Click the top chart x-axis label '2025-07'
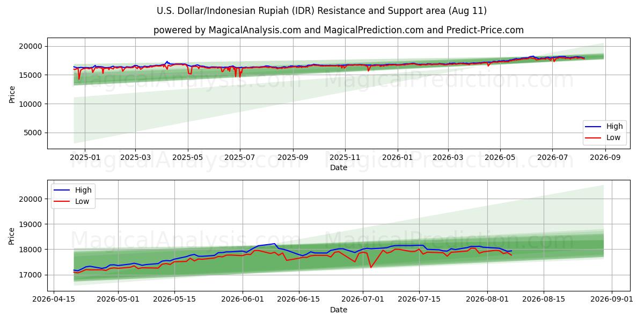The height and width of the screenshot is (322, 644). [240, 157]
